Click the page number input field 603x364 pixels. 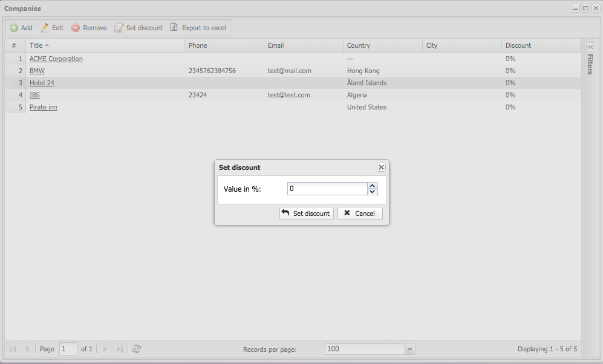(x=68, y=349)
